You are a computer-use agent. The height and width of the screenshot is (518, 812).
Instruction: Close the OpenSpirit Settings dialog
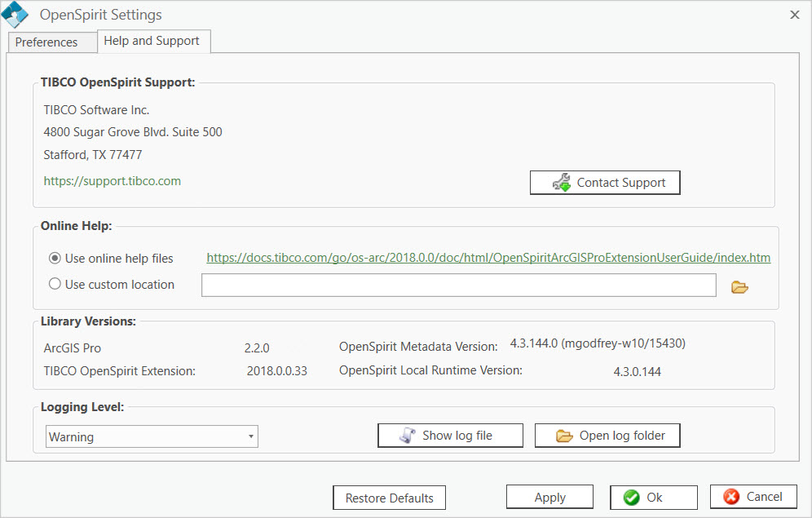795,15
